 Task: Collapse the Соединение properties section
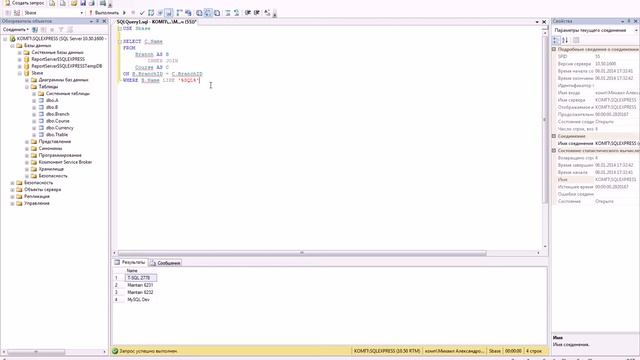[x=554, y=136]
